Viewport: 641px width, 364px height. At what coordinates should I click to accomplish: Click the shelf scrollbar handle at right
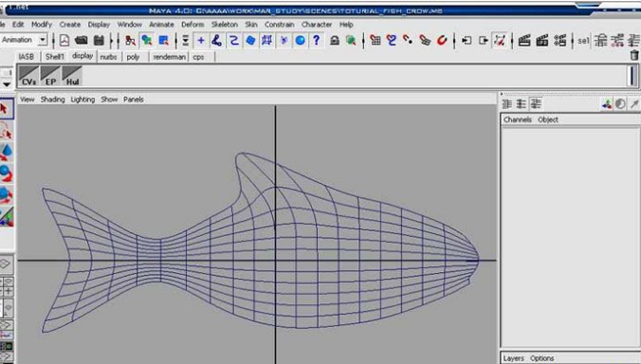coord(632,76)
